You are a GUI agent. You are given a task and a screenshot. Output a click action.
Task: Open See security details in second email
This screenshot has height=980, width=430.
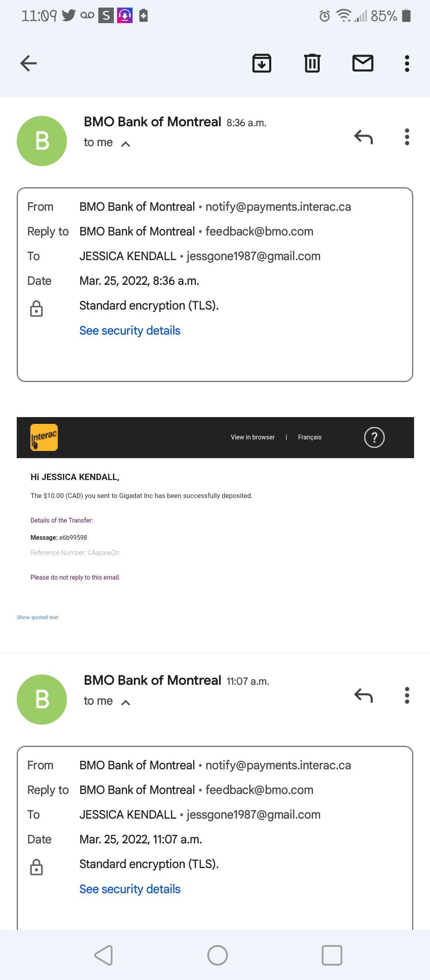pos(130,889)
